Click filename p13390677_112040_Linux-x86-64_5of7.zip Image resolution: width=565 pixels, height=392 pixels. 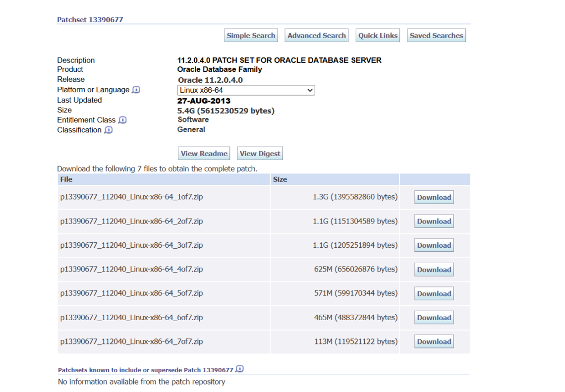pos(131,293)
